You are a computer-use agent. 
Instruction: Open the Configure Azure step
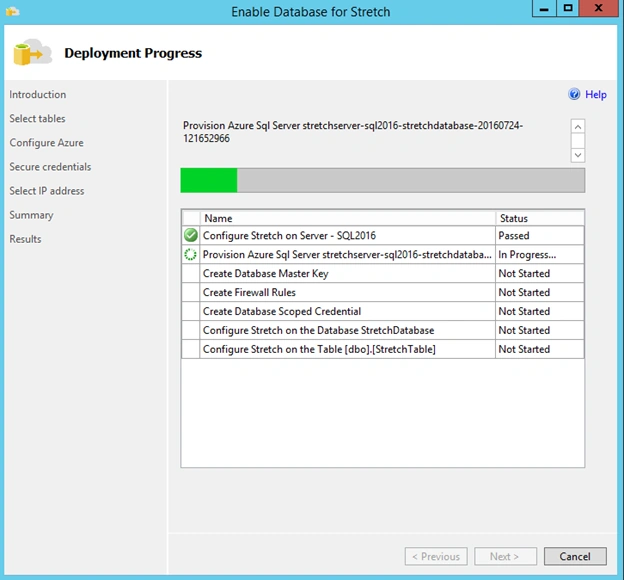[47, 143]
